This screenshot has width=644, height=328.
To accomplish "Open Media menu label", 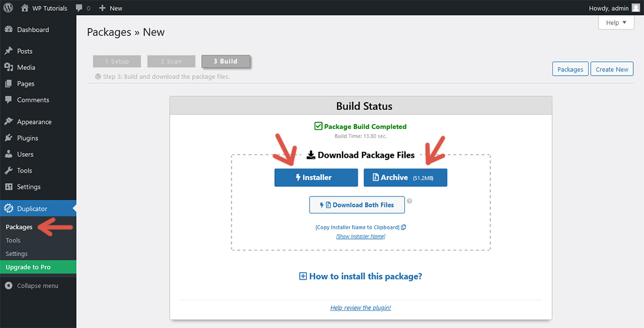I will coord(26,67).
